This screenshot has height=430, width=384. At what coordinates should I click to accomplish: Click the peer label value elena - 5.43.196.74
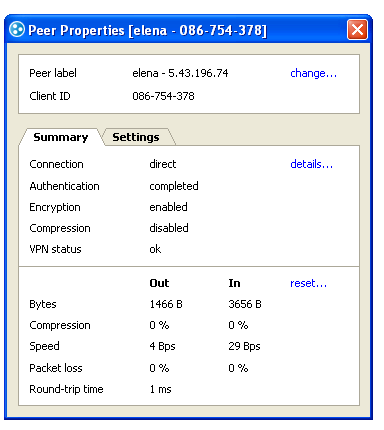[x=180, y=73]
